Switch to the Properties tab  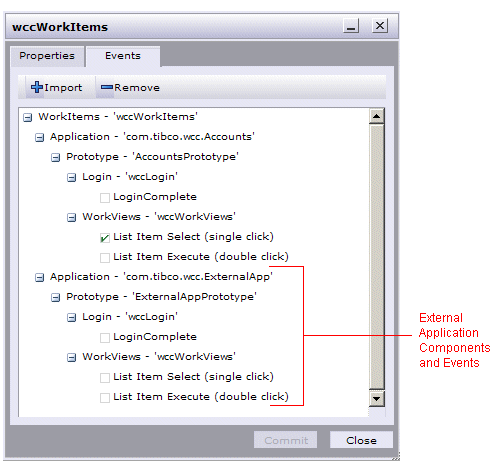[x=47, y=56]
